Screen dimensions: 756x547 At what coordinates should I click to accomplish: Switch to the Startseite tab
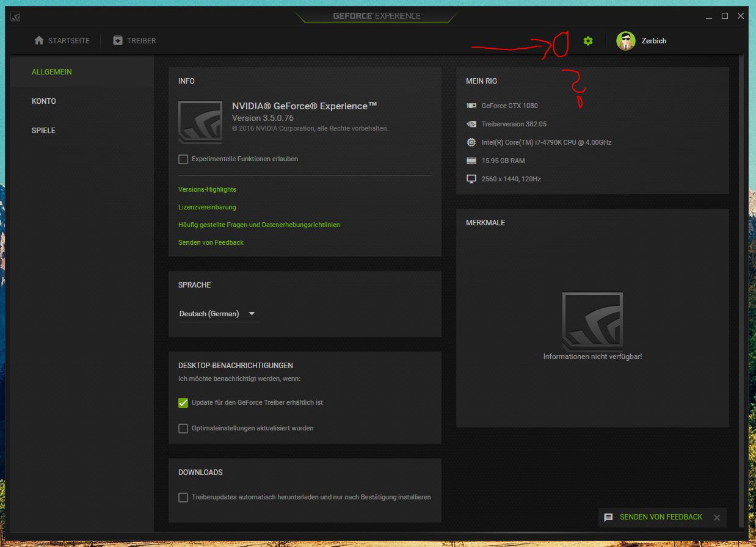pos(62,41)
